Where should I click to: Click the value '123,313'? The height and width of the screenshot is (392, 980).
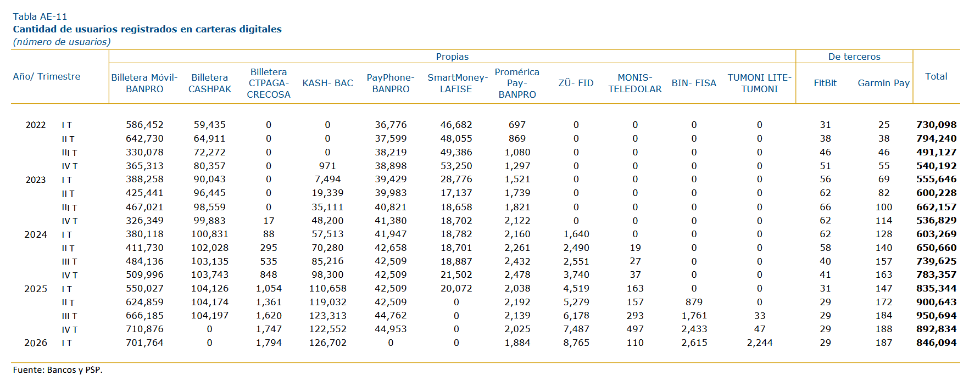click(327, 316)
